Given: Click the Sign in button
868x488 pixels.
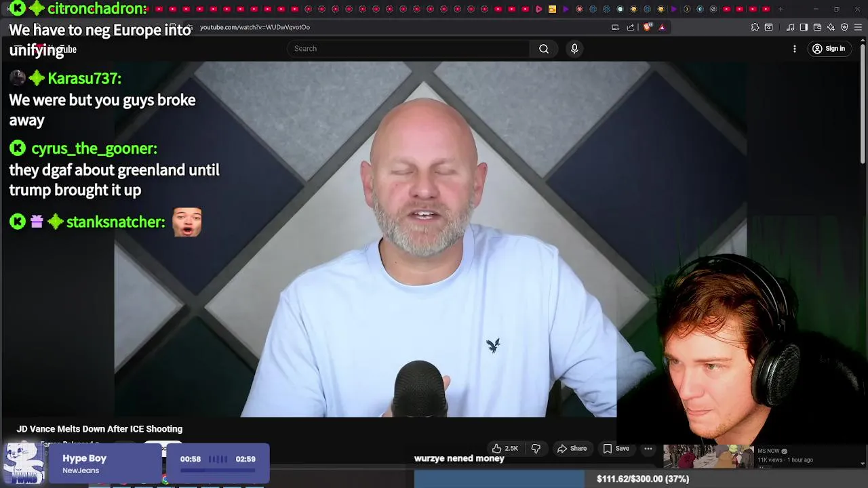Looking at the screenshot, I should 829,49.
